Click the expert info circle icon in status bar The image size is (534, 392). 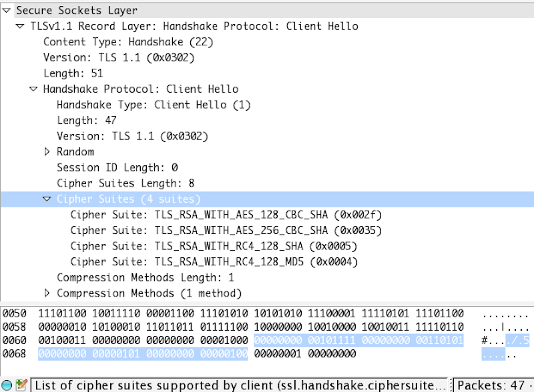pyautogui.click(x=7, y=385)
